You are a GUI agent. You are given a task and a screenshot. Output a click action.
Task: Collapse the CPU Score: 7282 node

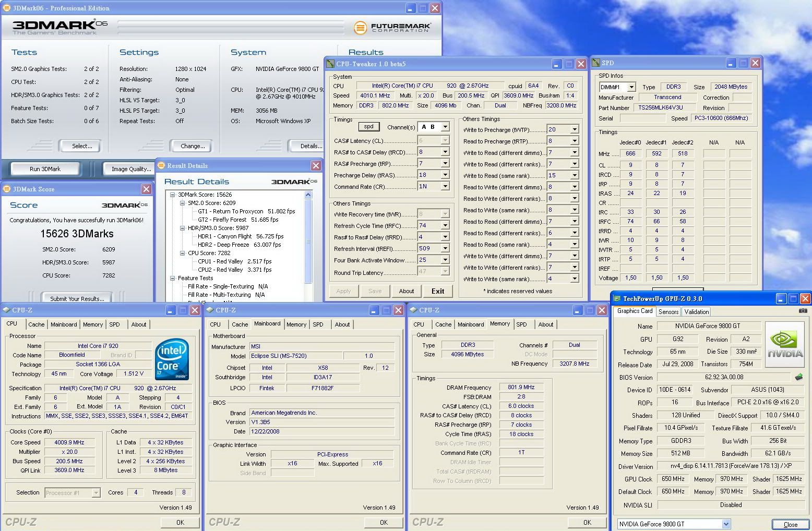(182, 253)
